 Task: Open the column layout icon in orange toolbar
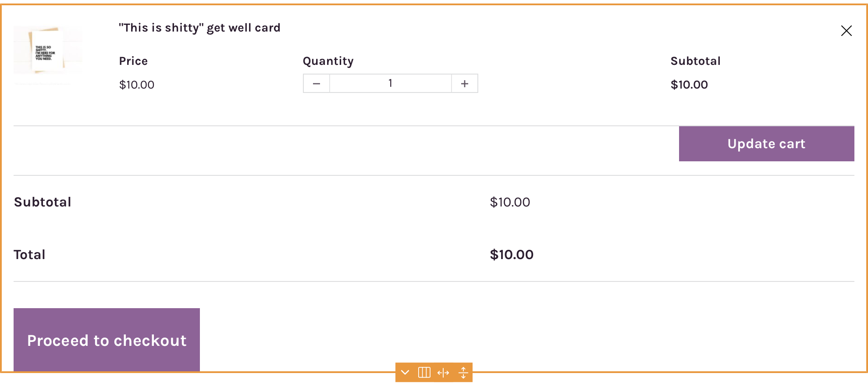tap(424, 373)
